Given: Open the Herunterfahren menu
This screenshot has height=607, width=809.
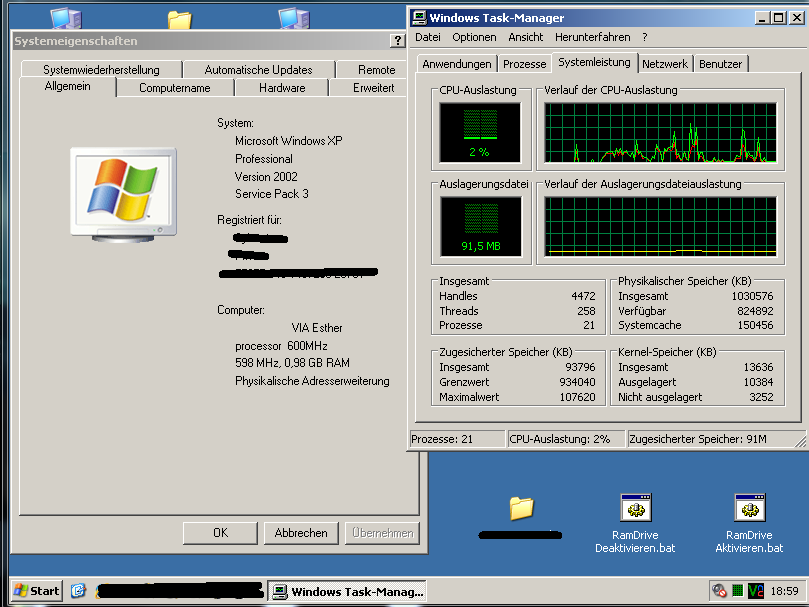Looking at the screenshot, I should [595, 37].
